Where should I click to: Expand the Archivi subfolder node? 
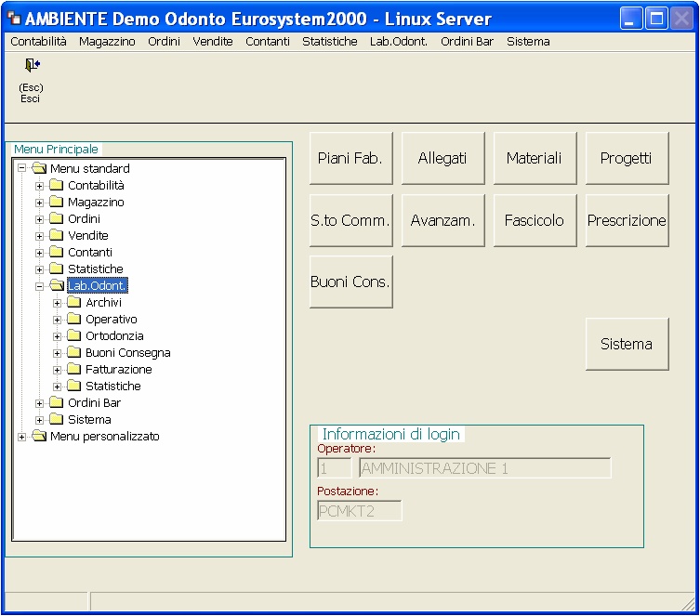[57, 303]
